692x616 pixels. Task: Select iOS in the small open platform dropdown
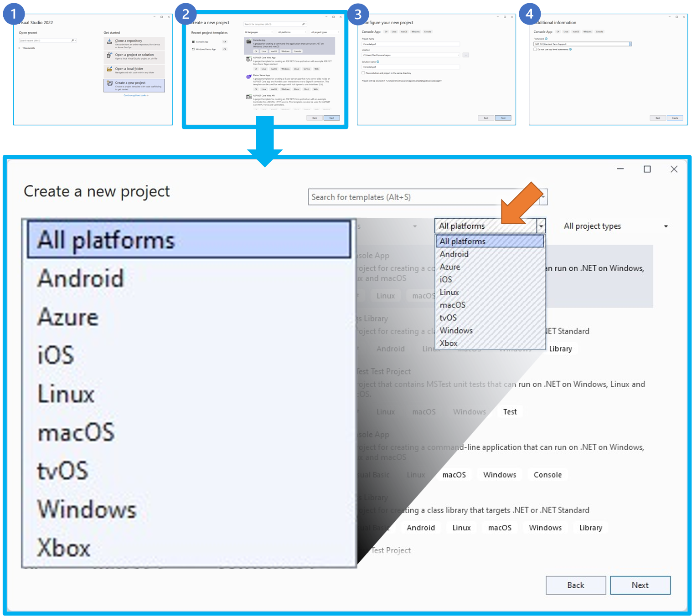[490, 280]
